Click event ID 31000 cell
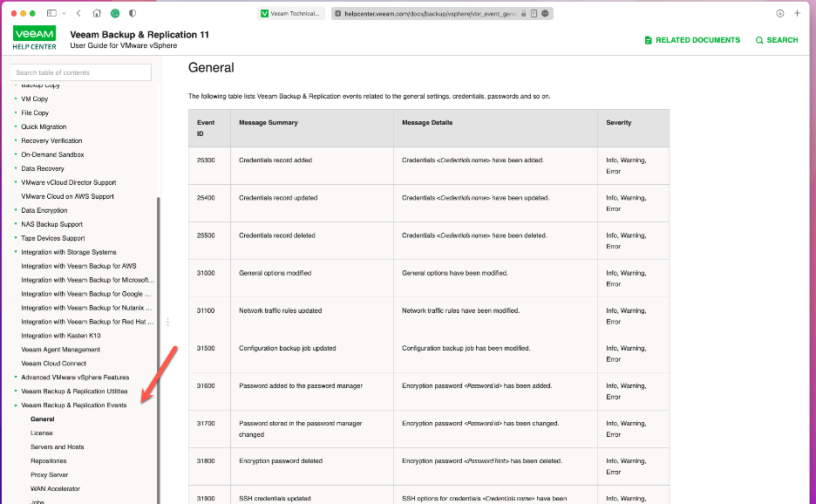816x504 pixels. pyautogui.click(x=209, y=278)
